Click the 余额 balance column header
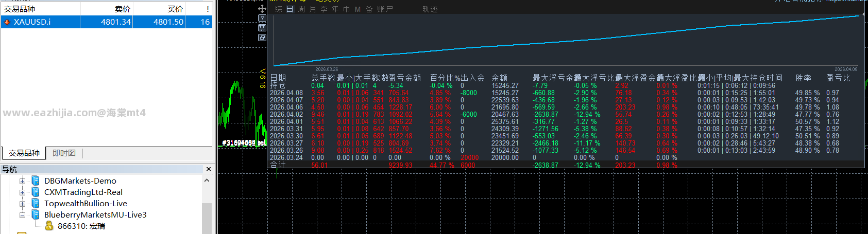This screenshot has width=868, height=234. click(x=500, y=78)
